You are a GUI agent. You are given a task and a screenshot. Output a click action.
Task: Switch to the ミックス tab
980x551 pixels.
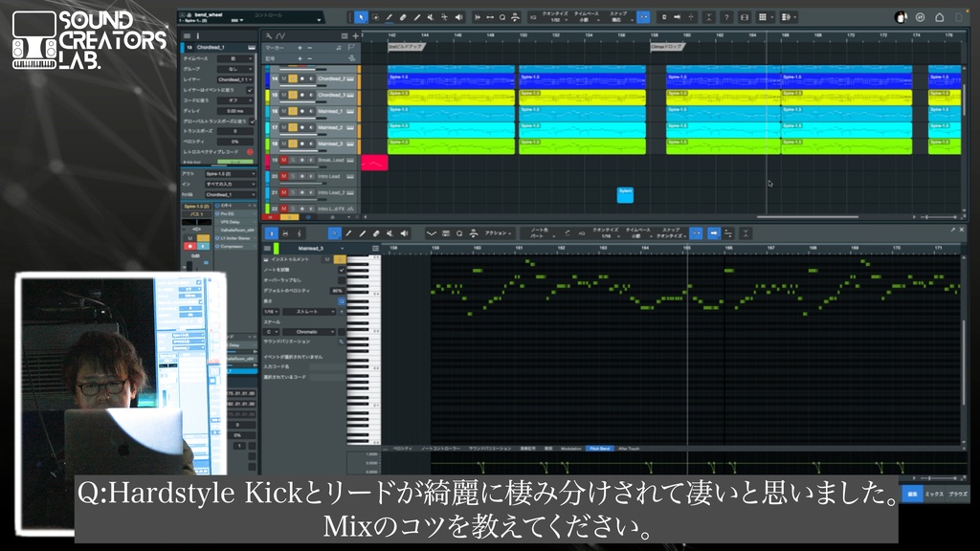point(934,494)
